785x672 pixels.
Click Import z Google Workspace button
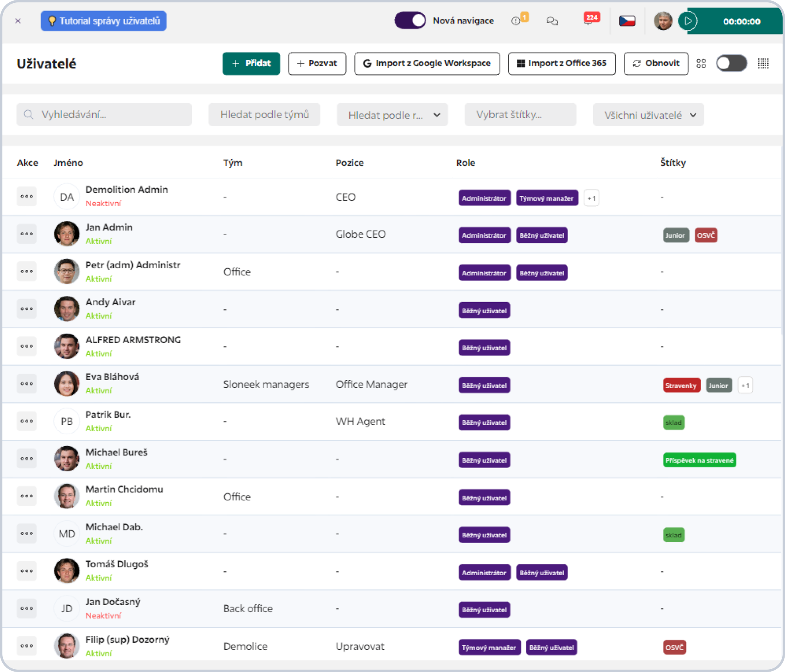click(x=427, y=63)
